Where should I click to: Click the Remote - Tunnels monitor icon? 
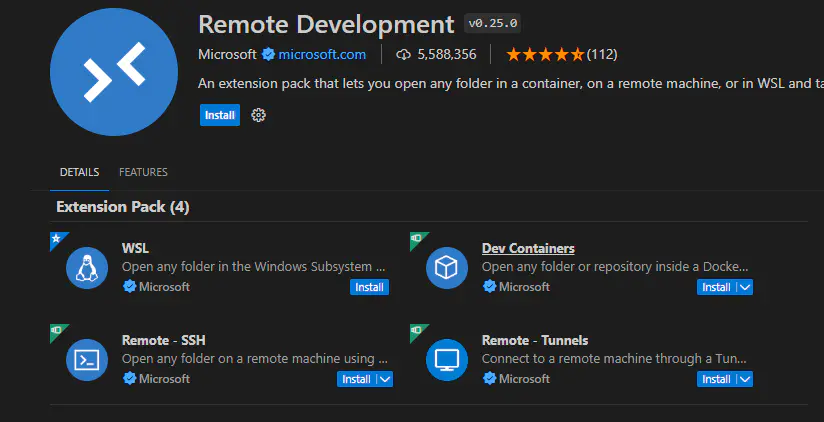[447, 360]
